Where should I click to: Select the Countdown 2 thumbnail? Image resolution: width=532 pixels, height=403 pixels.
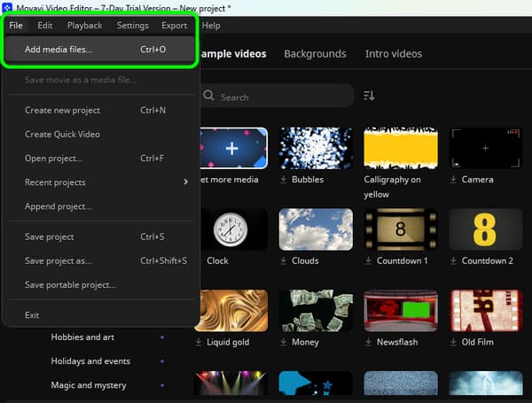click(486, 229)
